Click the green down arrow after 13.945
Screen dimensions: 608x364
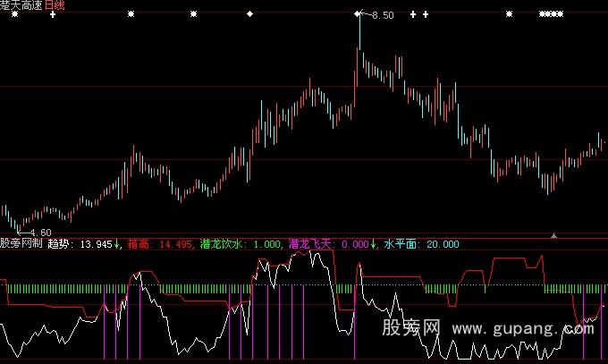tap(116, 244)
